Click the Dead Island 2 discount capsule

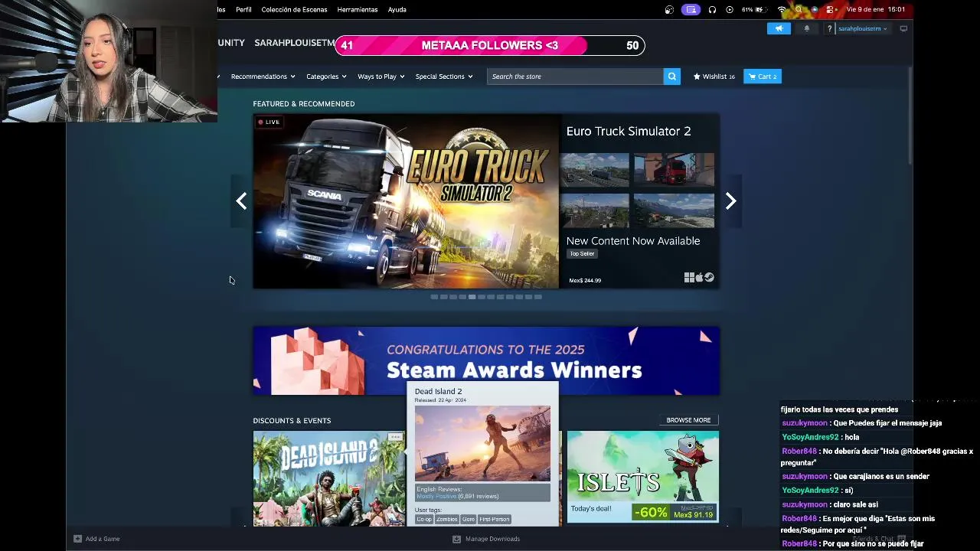coord(329,478)
